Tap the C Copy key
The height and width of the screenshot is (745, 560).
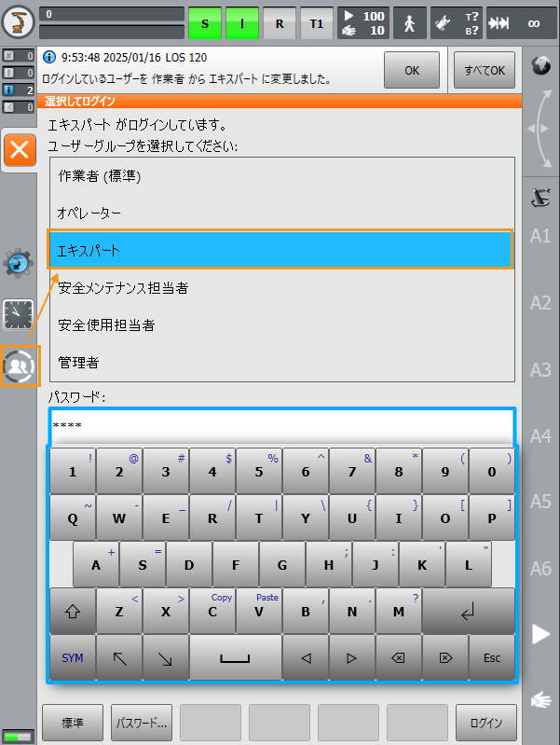pos(212,611)
